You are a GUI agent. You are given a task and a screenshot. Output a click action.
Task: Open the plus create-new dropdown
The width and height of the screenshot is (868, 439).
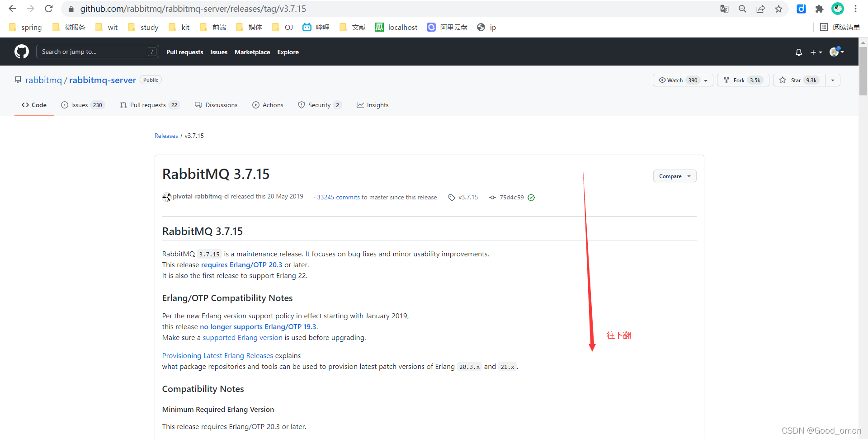coord(816,52)
